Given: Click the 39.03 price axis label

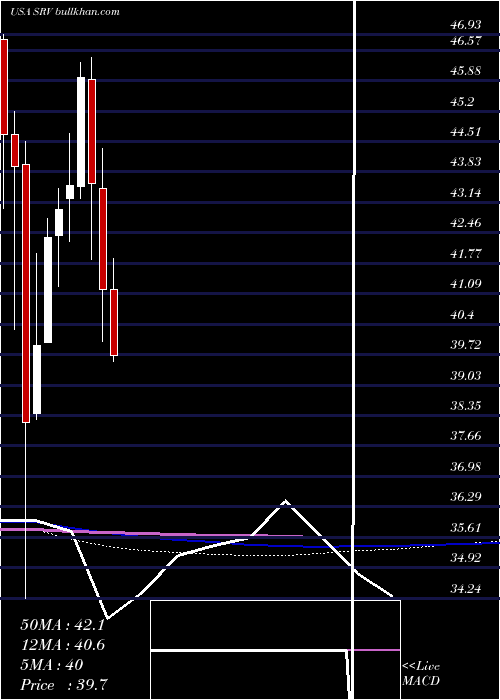Looking at the screenshot, I should 465,375.
